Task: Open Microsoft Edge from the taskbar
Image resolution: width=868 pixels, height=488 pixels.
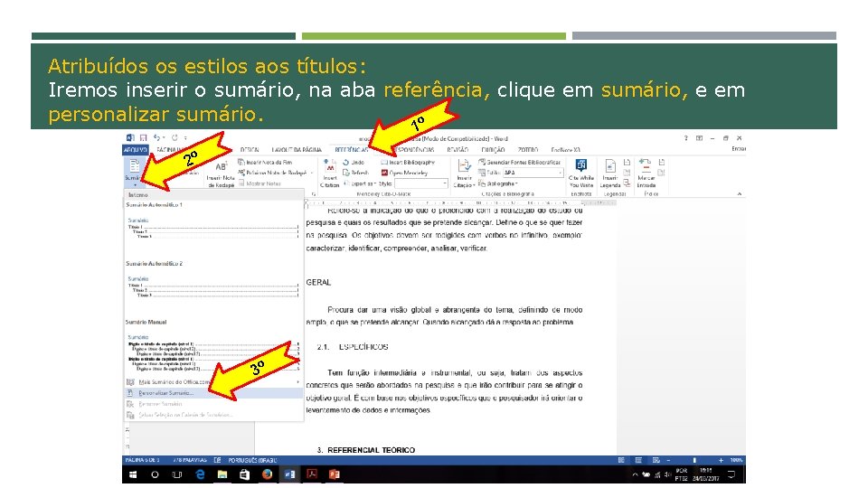Action: (200, 474)
